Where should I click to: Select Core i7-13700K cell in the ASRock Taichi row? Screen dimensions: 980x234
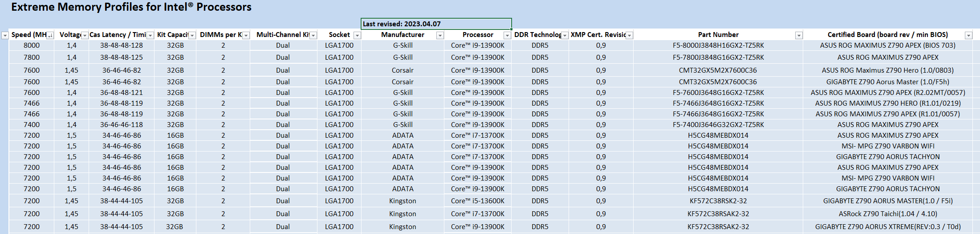click(x=478, y=214)
